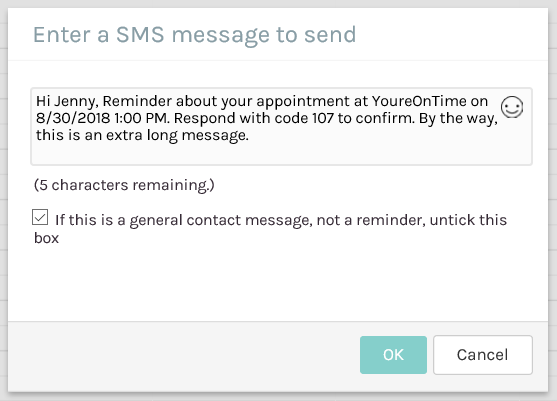Focus the SMS message text area
The image size is (557, 401).
[281, 126]
